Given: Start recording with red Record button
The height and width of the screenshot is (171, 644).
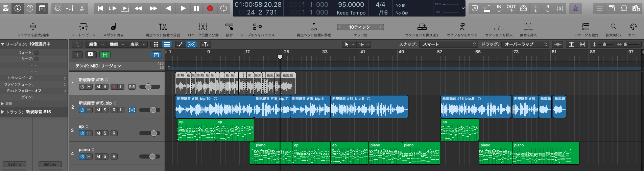Looking at the screenshot, I should coord(210,8).
